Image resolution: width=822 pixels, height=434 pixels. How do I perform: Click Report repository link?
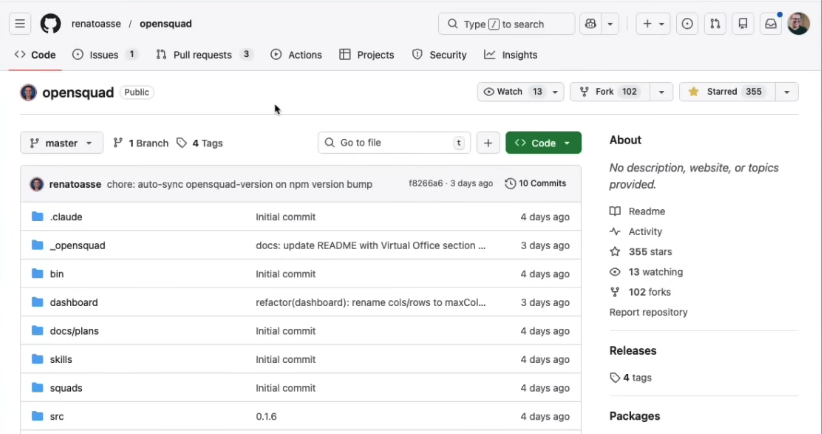(648, 312)
